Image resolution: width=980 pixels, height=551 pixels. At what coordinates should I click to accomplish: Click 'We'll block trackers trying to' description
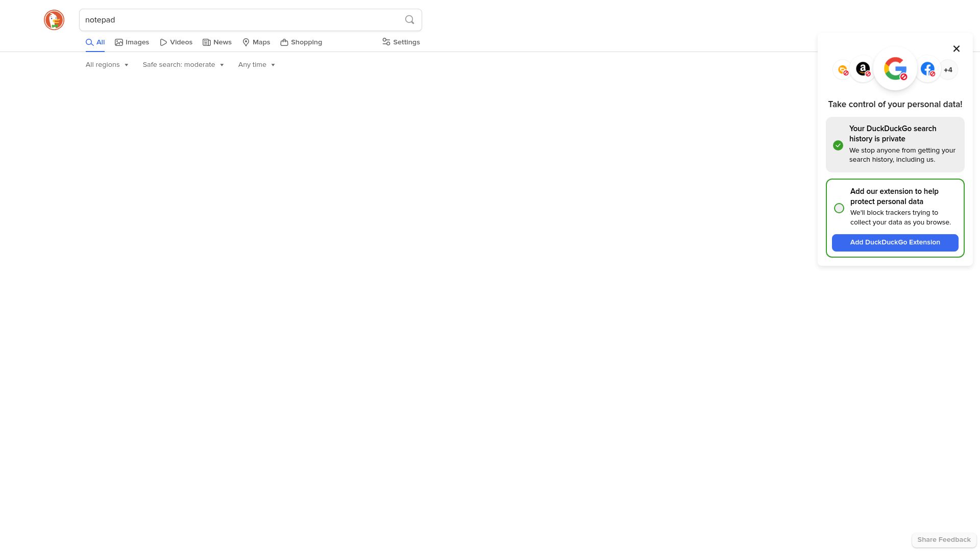[900, 217]
